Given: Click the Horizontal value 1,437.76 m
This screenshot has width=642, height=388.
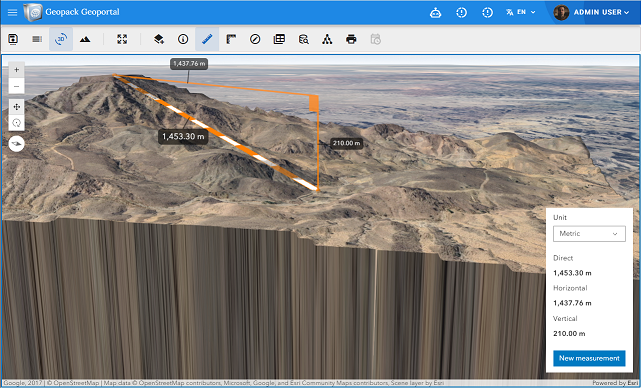Looking at the screenshot, I should click(572, 303).
